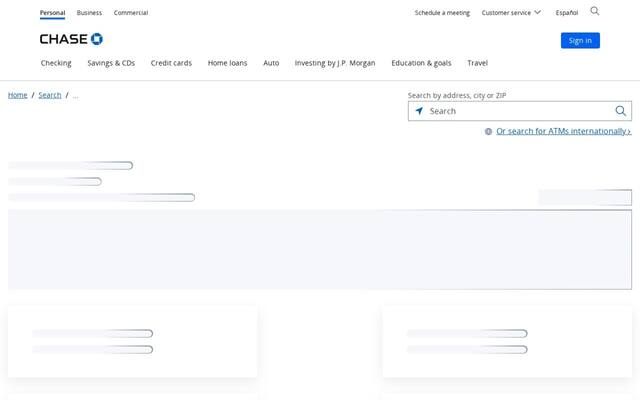Image resolution: width=640 pixels, height=400 pixels.
Task: Open Travel menu
Action: [x=478, y=63]
